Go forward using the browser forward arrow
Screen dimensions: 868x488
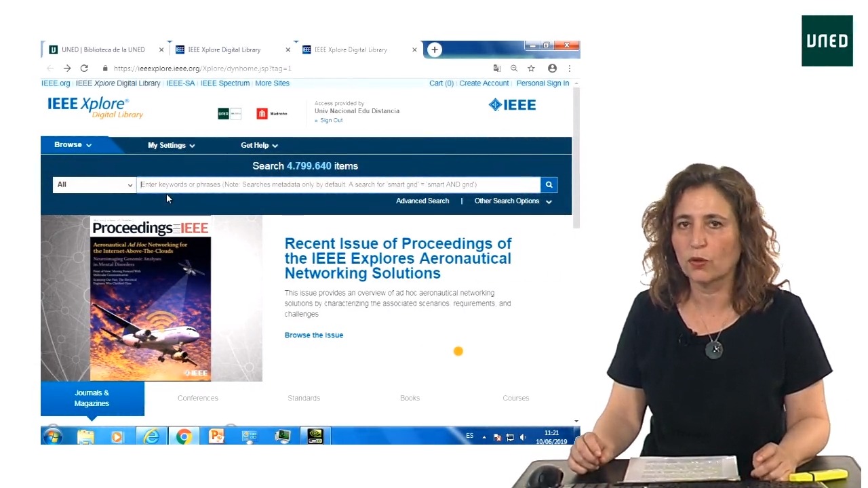(x=67, y=68)
